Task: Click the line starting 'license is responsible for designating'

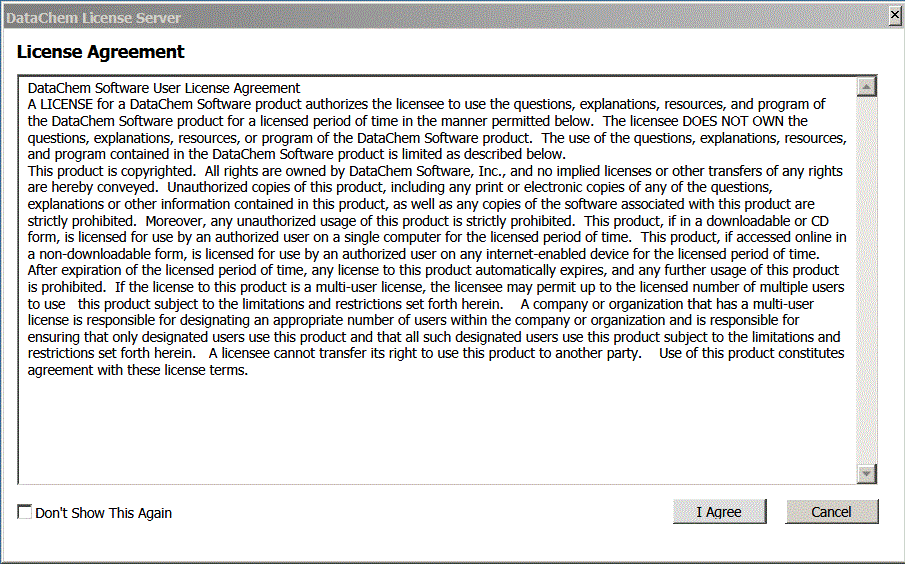Action: click(x=413, y=320)
